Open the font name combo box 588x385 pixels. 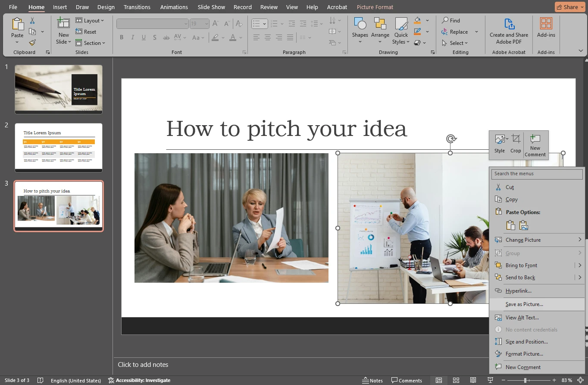tap(153, 24)
